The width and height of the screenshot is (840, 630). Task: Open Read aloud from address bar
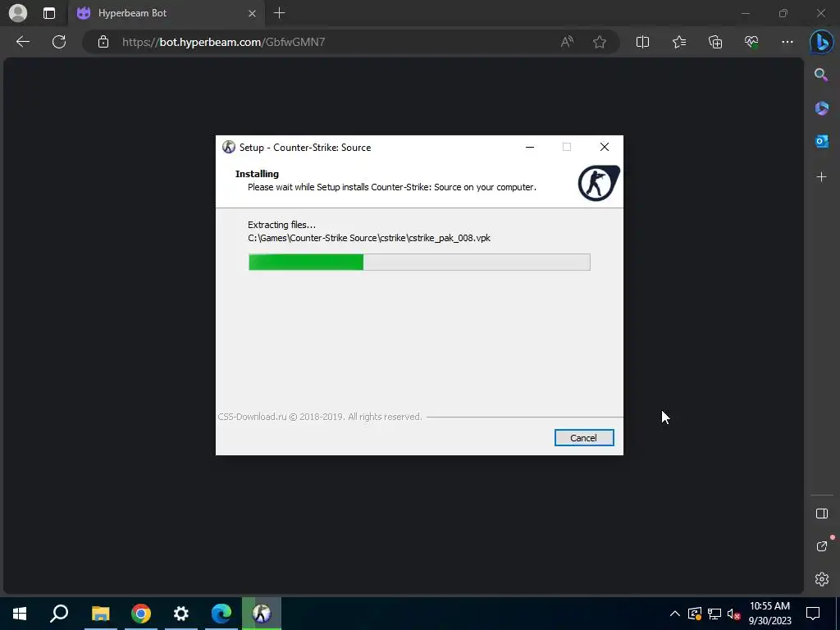coord(567,42)
